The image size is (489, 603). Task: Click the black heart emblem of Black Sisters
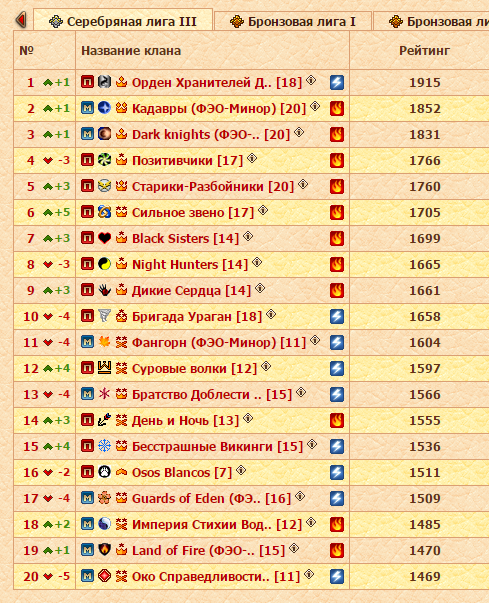[104, 238]
